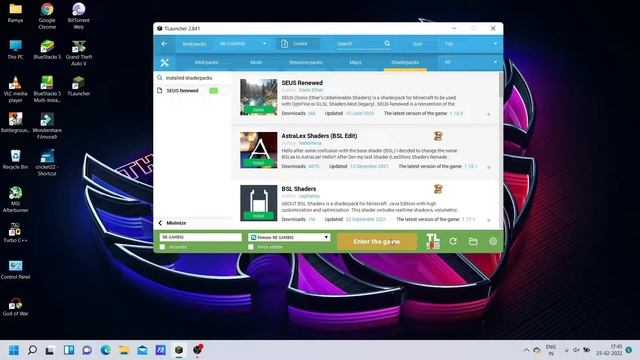Click SEUS Renewed in installed list

[x=182, y=90]
